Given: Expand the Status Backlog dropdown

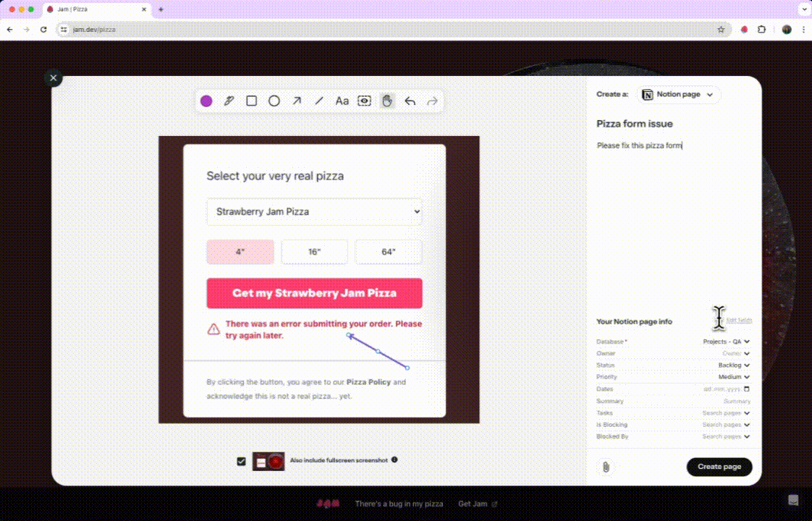Looking at the screenshot, I should pos(734,365).
